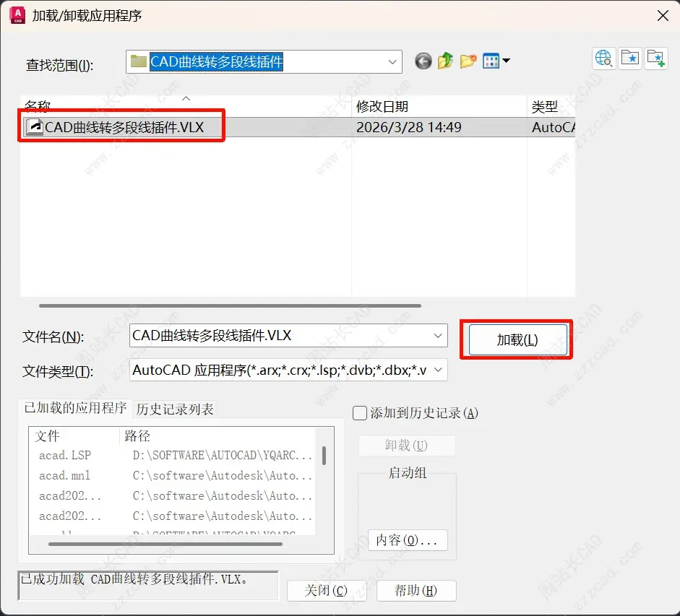Open the 查找范围 location dropdown
Viewport: 680px width, 616px height.
pos(392,61)
